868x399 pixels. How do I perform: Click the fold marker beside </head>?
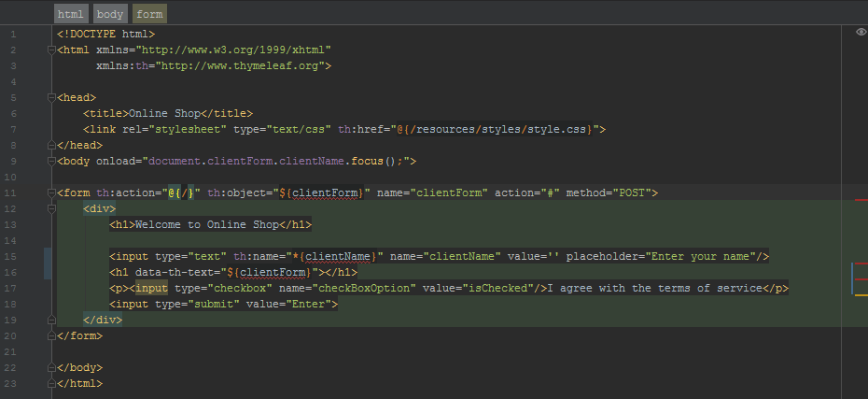click(x=51, y=145)
